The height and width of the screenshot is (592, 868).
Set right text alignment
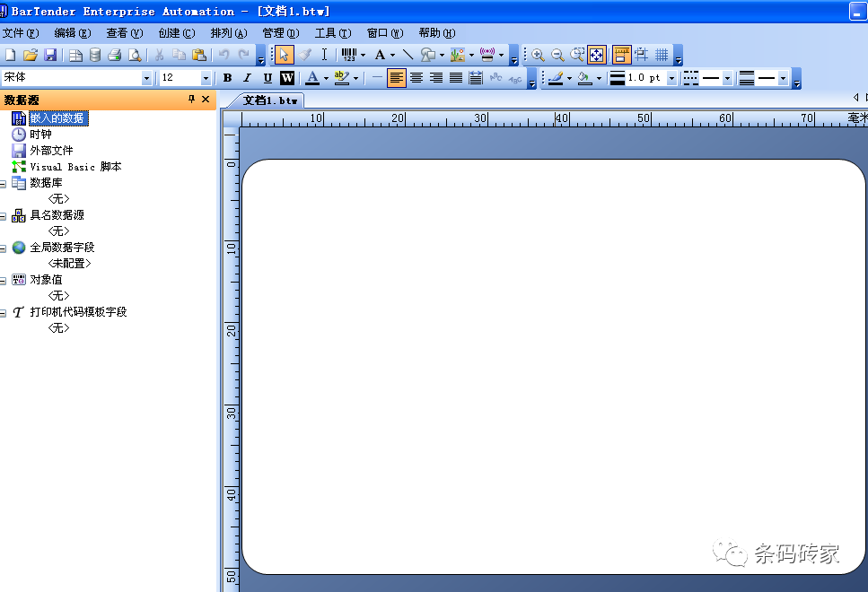[436, 78]
